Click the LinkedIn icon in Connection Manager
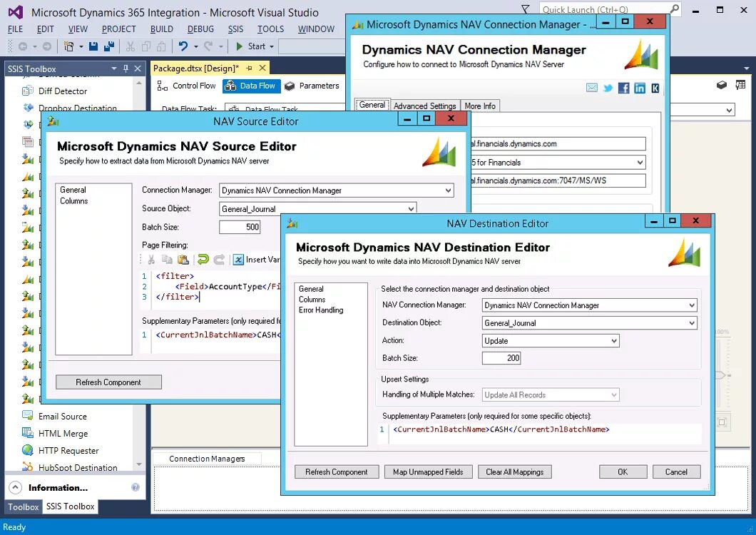The width and height of the screenshot is (756, 535). (640, 88)
